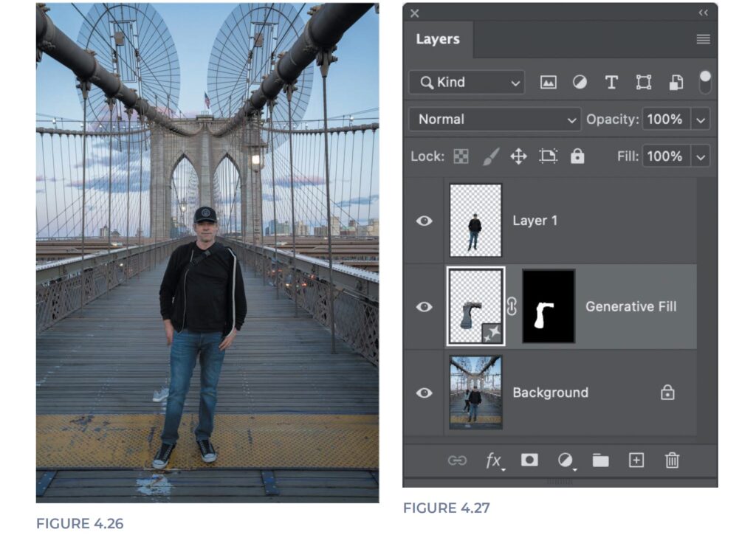Select the Generative Fill layer mask thumbnail
The width and height of the screenshot is (756, 535).
(548, 306)
